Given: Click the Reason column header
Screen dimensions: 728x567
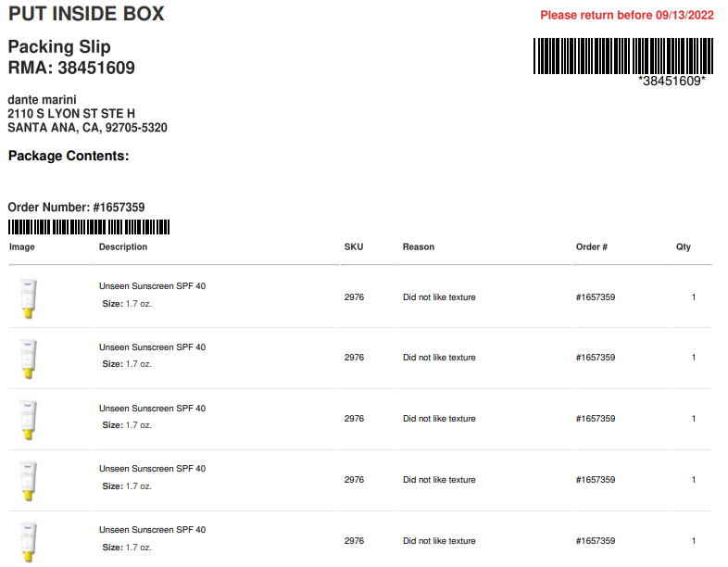Looking at the screenshot, I should click(x=419, y=247).
